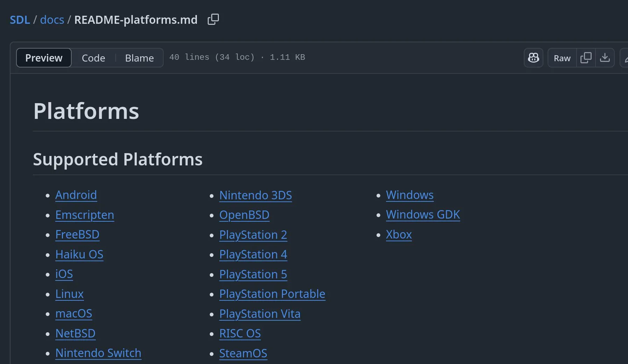The width and height of the screenshot is (628, 364).
Task: Open the SteamOS platform page
Action: coord(243,354)
